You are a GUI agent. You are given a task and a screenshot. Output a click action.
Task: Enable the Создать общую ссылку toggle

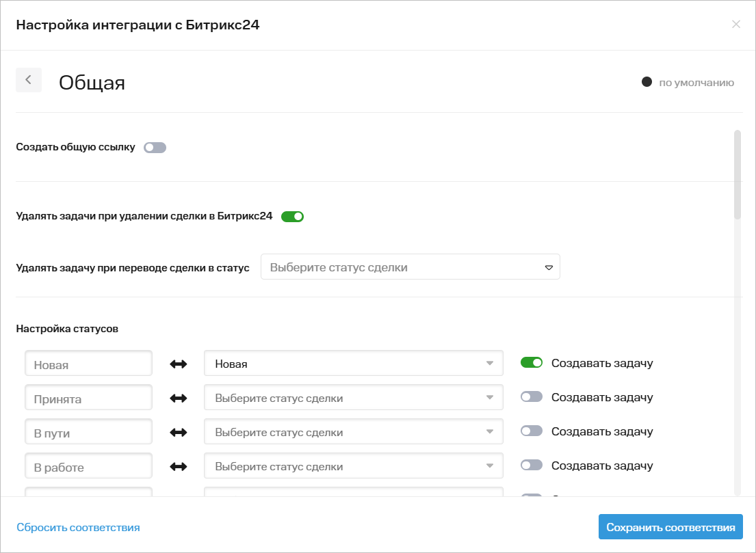click(155, 148)
